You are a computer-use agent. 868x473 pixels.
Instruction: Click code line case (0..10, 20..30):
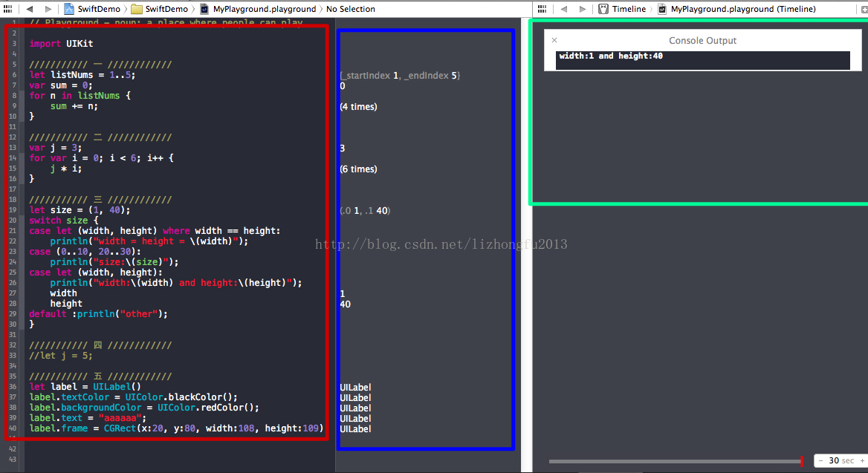(x=85, y=252)
